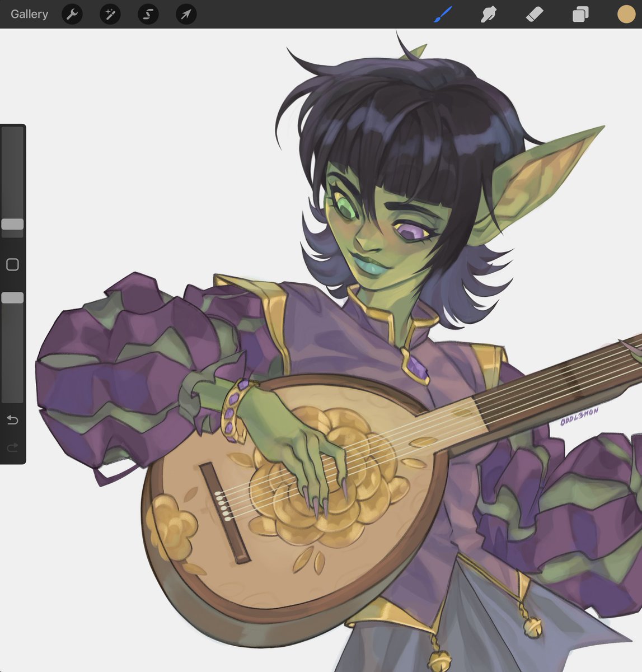Screen dimensions: 642x672
Task: Click the brush opacity slider handle
Action: pyautogui.click(x=12, y=298)
